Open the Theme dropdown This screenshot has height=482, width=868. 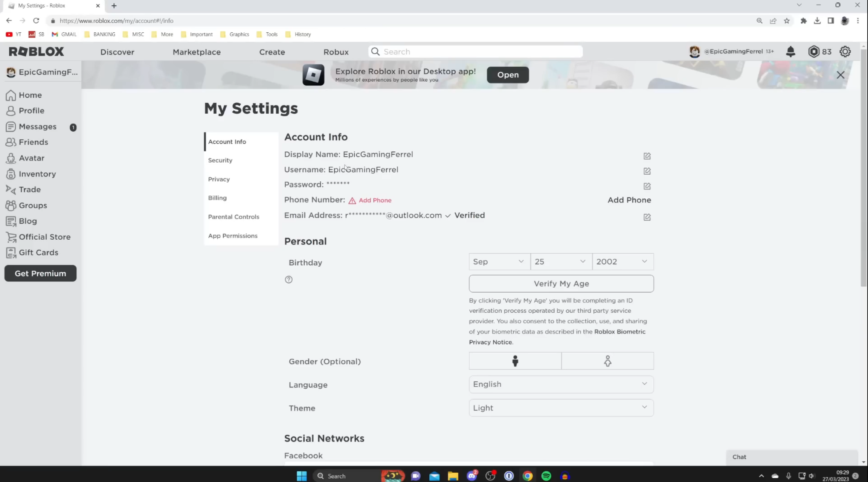tap(561, 408)
